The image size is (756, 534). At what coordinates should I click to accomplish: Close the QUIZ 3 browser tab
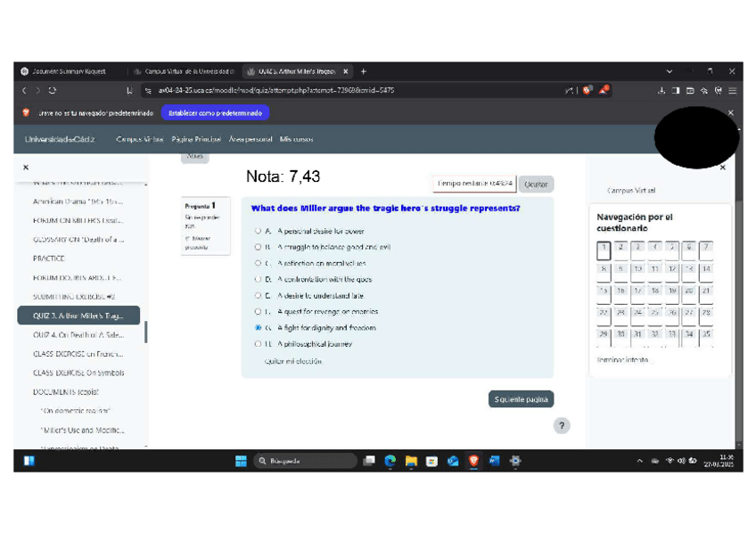[346, 71]
